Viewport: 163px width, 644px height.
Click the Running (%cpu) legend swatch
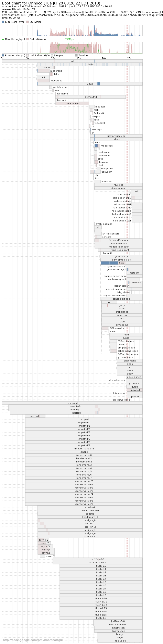[x=3, y=56]
